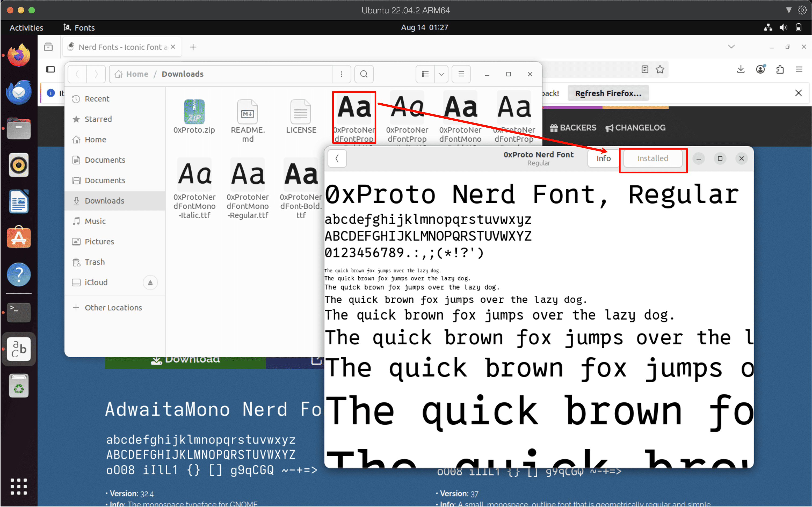Click the Refresh Firefox button
Screen dimensions: 812x507
608,93
